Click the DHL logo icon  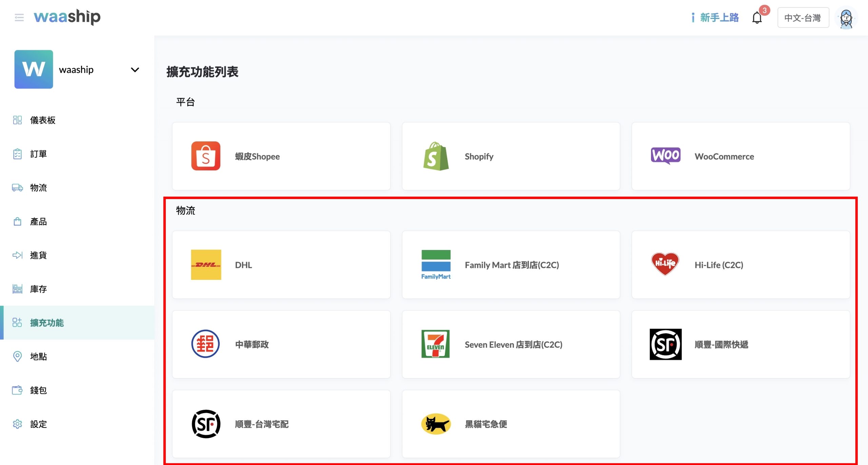pyautogui.click(x=206, y=265)
